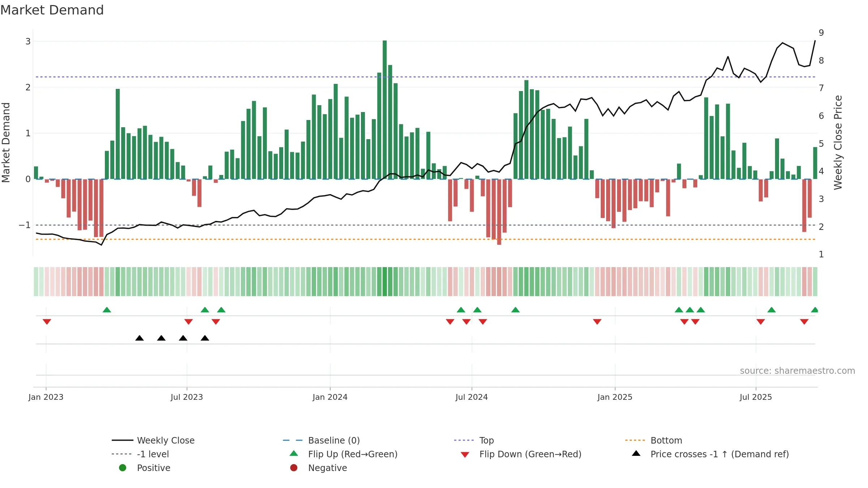This screenshot has width=868, height=488.
Task: Click the lone red flip-down marker before Jan 2025
Action: 597,322
